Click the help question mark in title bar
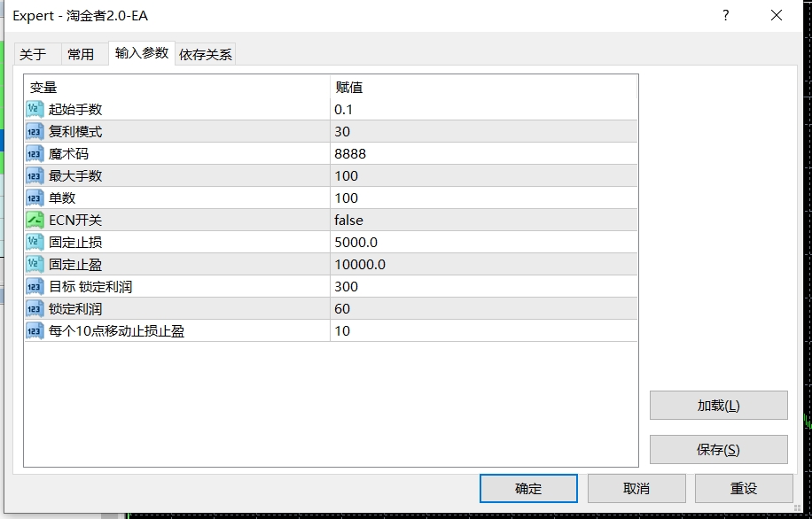812x519 pixels. pos(725,16)
